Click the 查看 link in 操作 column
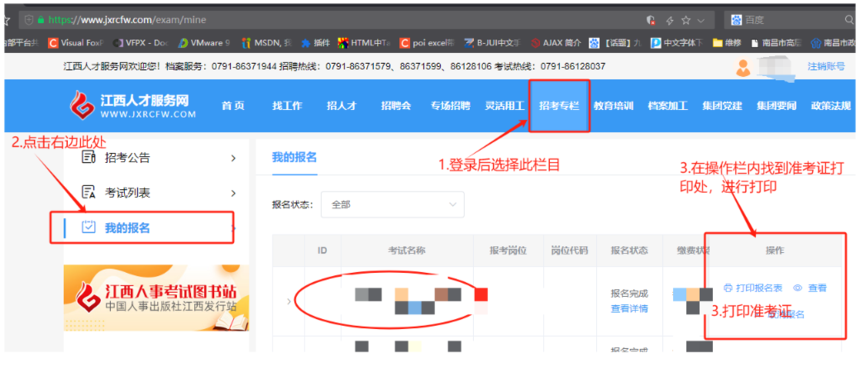Viewport: 860px width, 377px height. click(x=817, y=288)
